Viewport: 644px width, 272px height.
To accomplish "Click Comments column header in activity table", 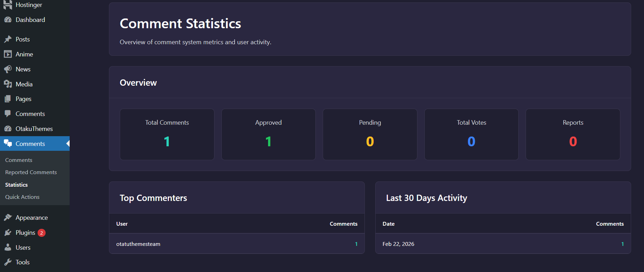I will click(610, 224).
